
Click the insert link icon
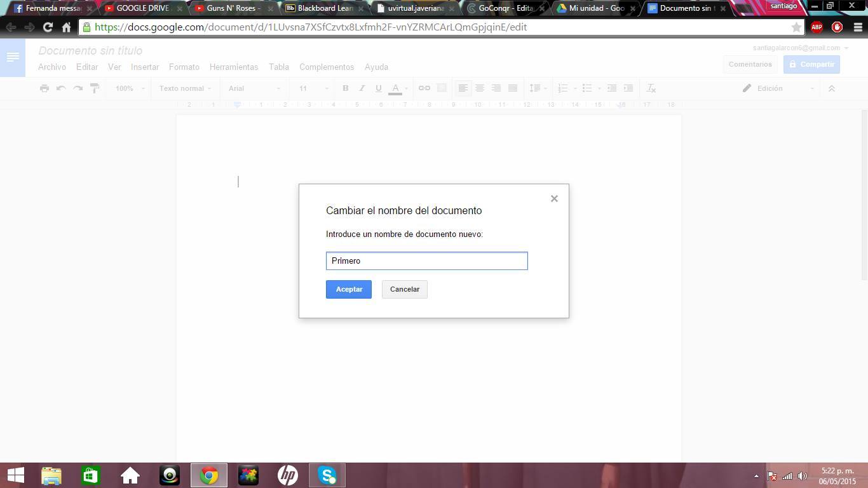point(424,88)
